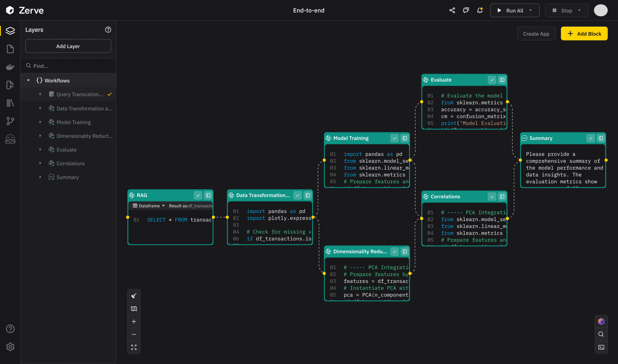Toggle completion check on Summary block
This screenshot has width=618, height=364.
coord(591,138)
